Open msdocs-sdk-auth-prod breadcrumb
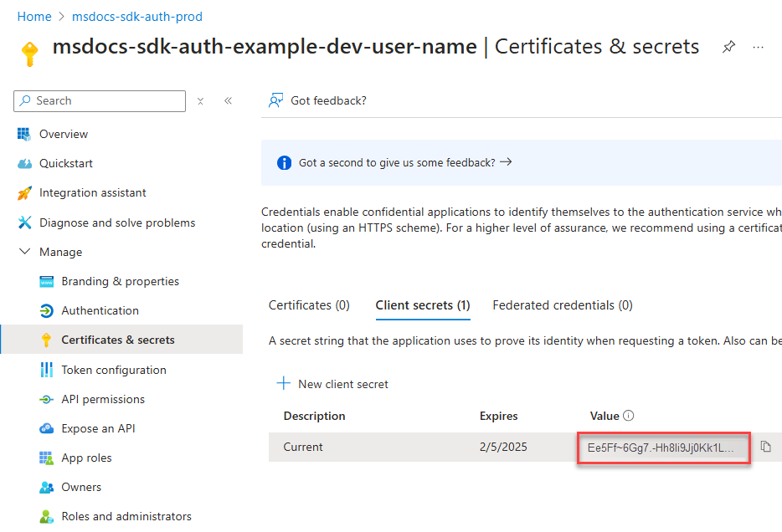The image size is (782, 532). 137,17
